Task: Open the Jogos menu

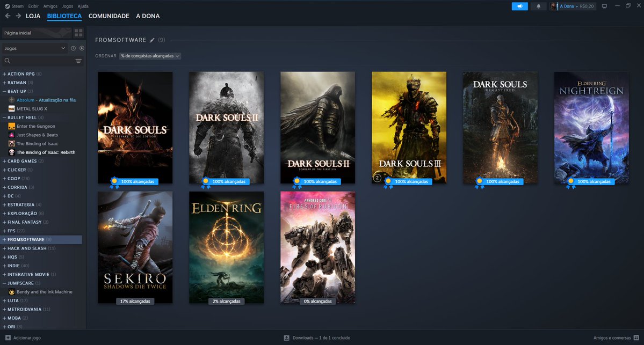Action: [x=67, y=6]
